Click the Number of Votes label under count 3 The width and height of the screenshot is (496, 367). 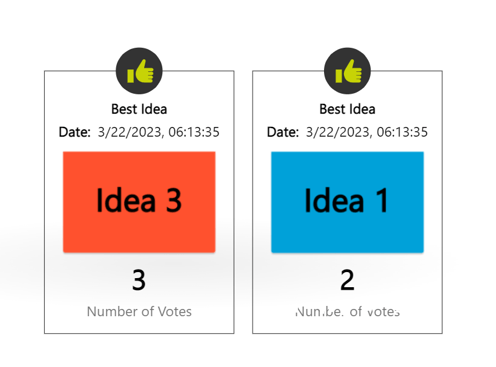point(139,312)
